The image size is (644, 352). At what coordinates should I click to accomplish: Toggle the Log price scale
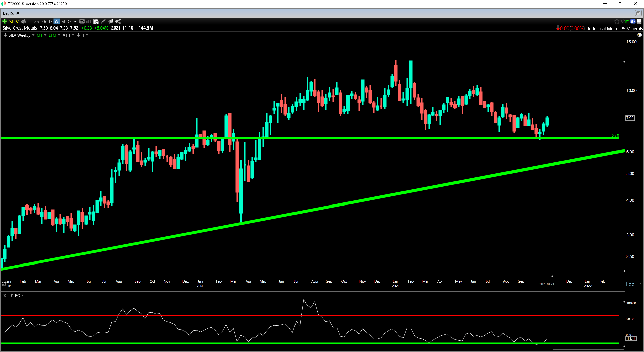point(630,284)
